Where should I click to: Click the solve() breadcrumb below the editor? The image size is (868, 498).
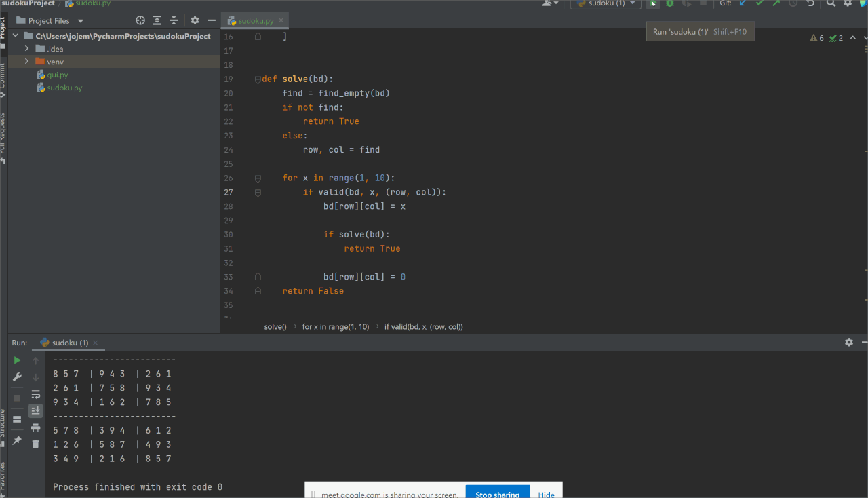point(275,326)
